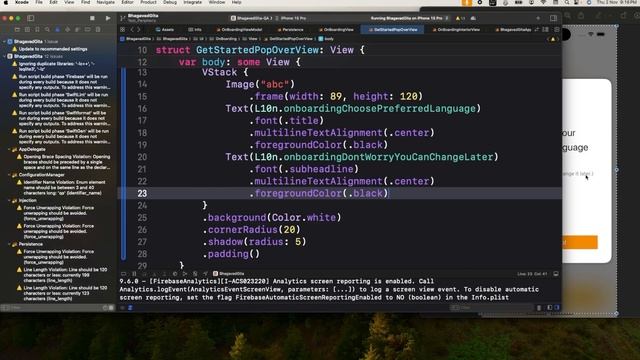Collapse the ConfigurationManager issue group

pos(10,175)
